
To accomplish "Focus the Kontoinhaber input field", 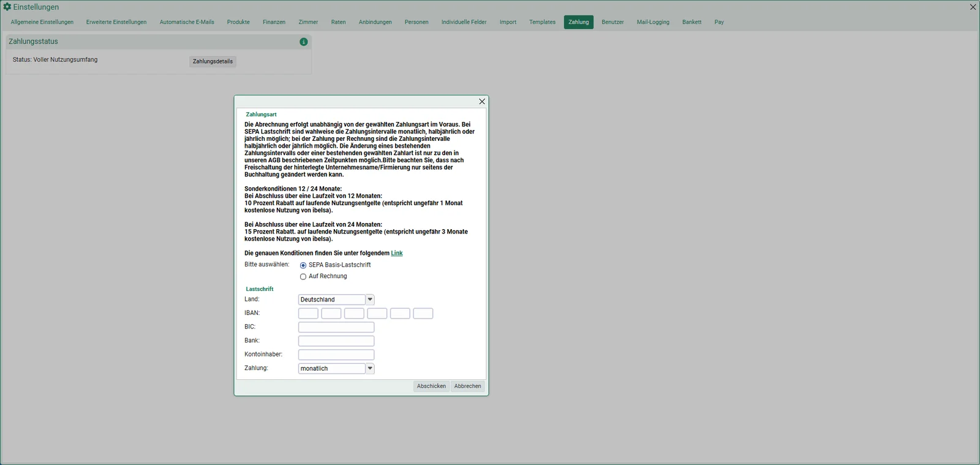I will point(336,355).
